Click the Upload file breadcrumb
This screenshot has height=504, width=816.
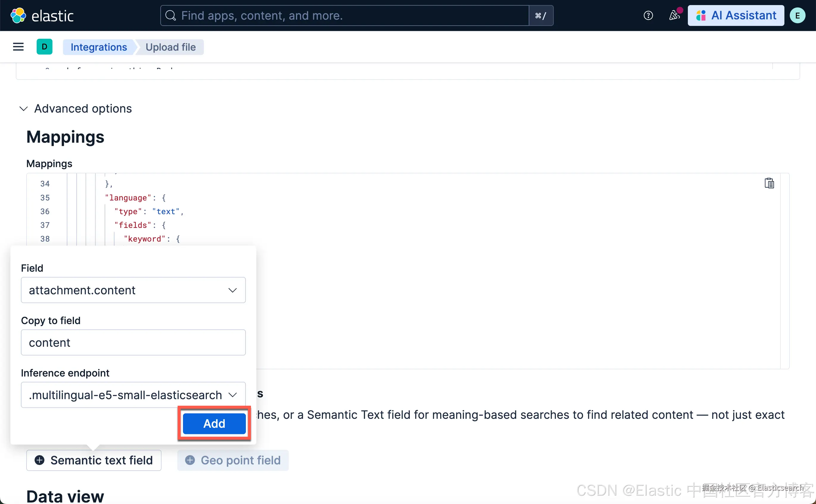coord(170,47)
